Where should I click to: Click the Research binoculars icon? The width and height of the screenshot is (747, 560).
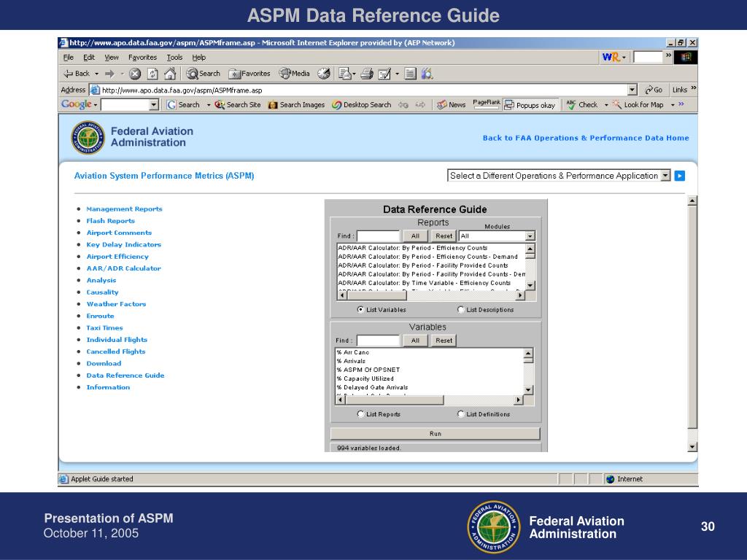(x=427, y=74)
